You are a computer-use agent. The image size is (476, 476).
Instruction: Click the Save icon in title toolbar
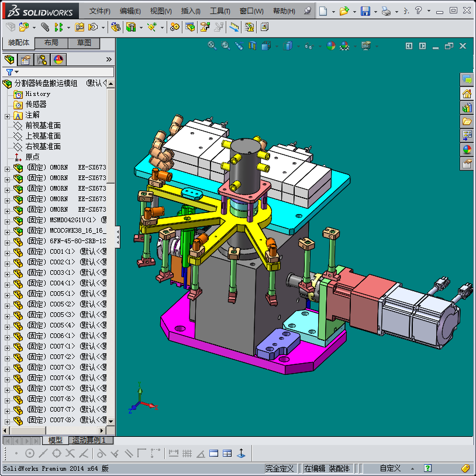[365, 11]
